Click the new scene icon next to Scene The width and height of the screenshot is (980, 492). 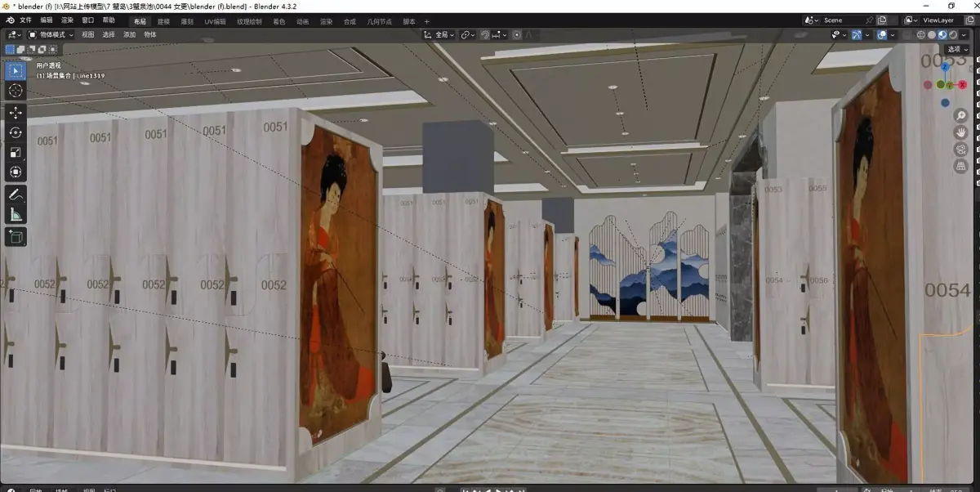(x=882, y=20)
